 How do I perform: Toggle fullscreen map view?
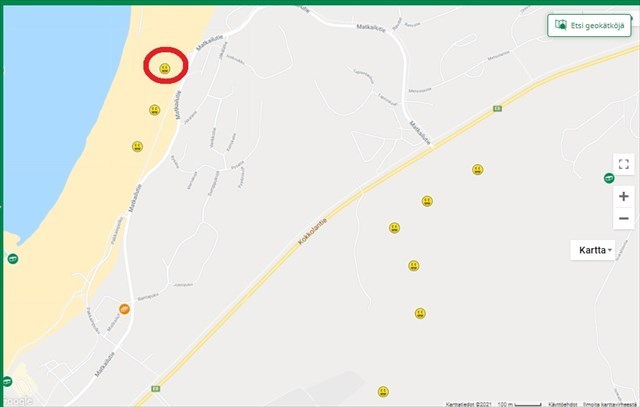(x=624, y=164)
